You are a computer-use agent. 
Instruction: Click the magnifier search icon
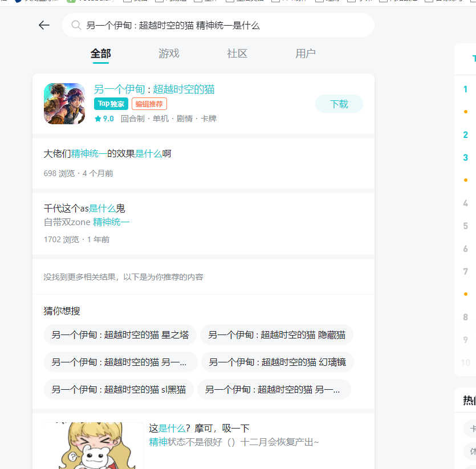pyautogui.click(x=76, y=25)
